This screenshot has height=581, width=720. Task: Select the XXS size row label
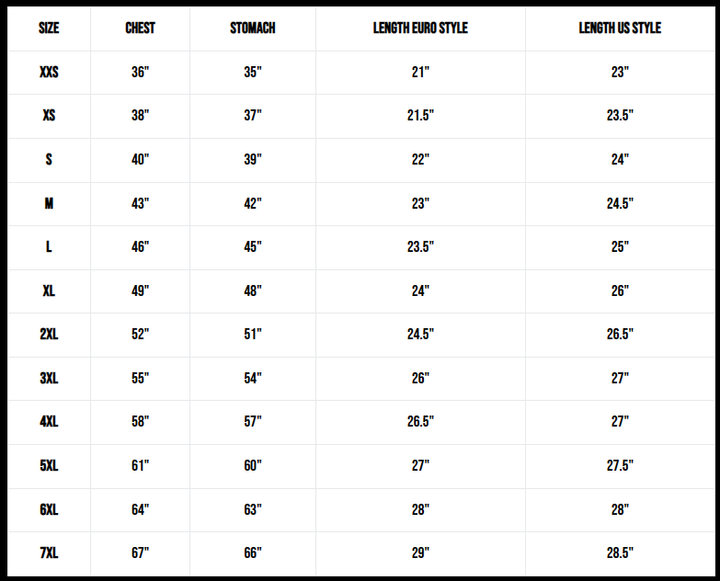pyautogui.click(x=49, y=72)
